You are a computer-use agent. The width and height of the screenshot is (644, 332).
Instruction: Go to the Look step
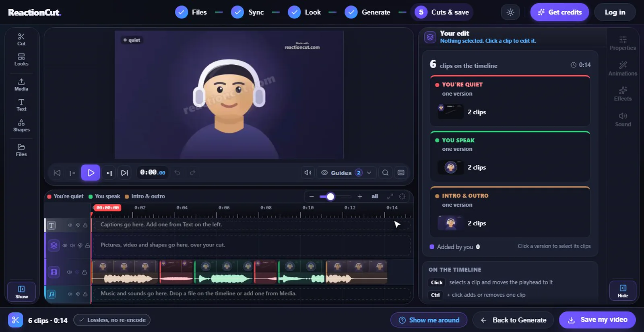(305, 12)
